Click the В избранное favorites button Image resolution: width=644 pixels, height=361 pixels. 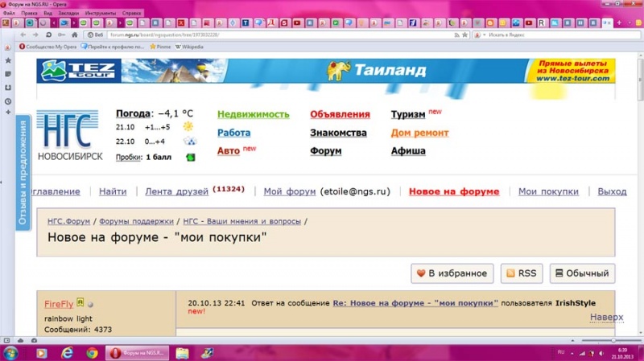[x=452, y=273]
